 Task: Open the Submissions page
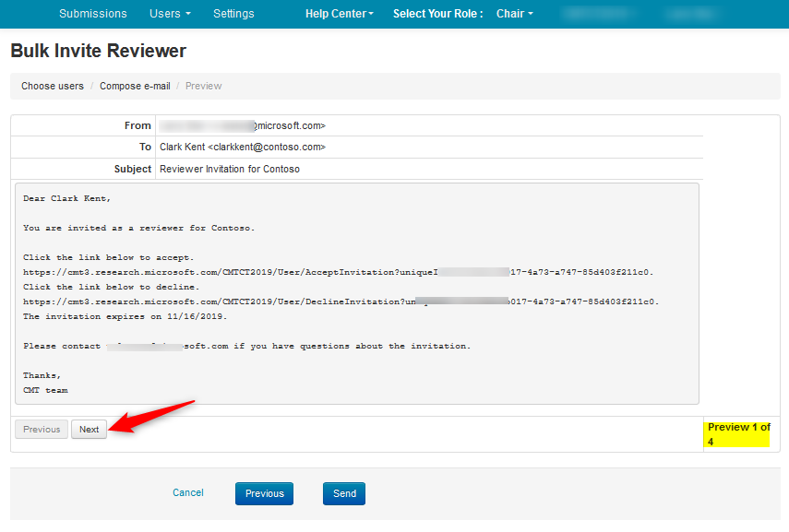pyautogui.click(x=93, y=14)
